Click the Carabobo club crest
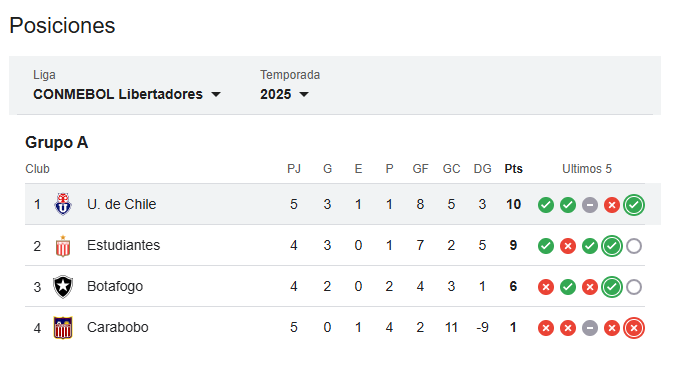Screen dimensions: 678x369 63,327
